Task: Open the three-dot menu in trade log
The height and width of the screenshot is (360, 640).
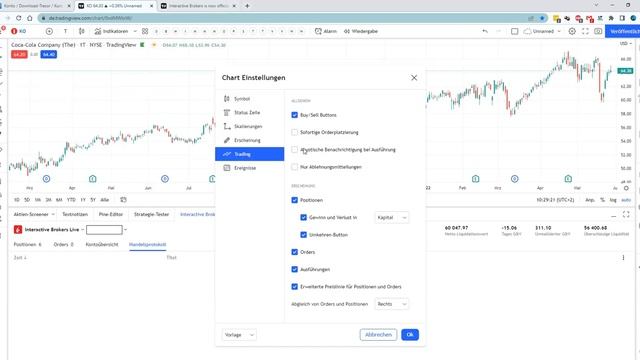Action: point(623,258)
